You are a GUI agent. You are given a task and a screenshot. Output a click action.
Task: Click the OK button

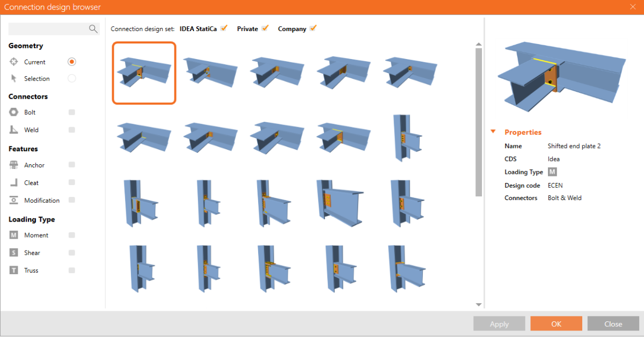tap(556, 324)
